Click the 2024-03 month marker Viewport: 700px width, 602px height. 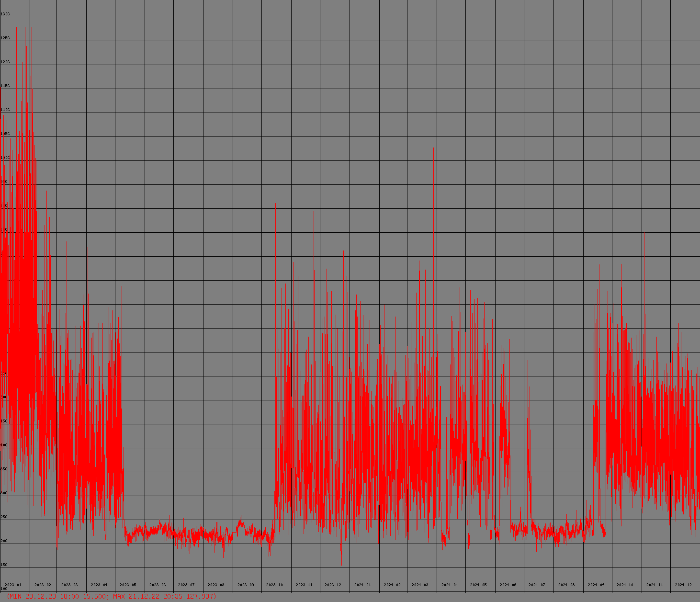click(x=420, y=585)
